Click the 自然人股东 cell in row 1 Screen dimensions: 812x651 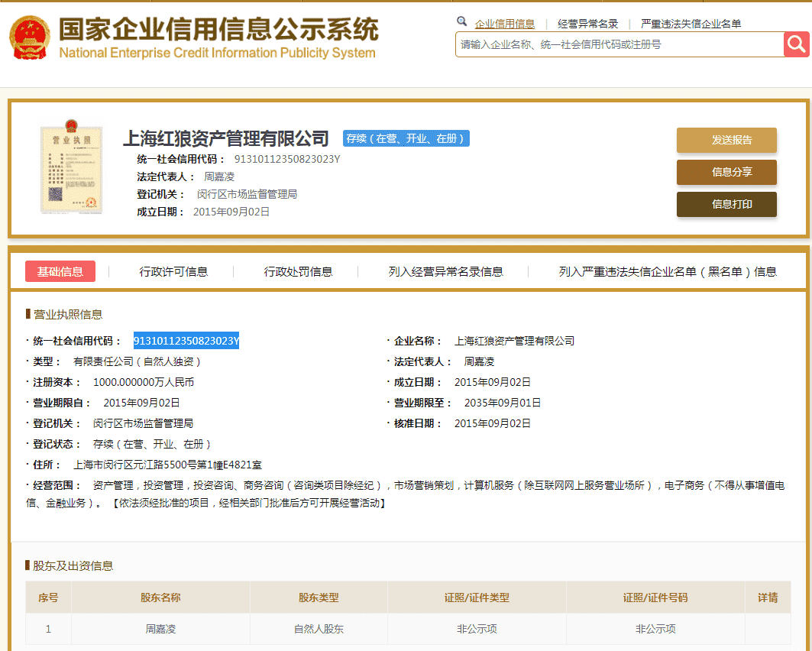(x=319, y=629)
